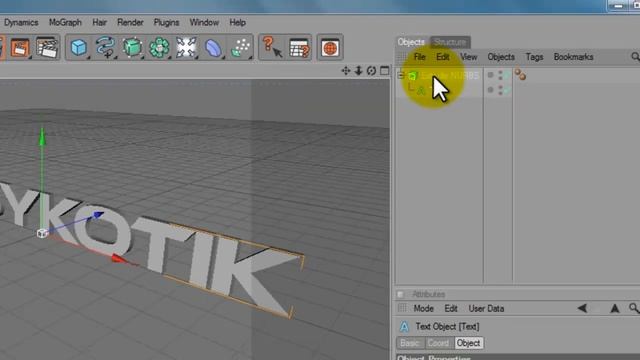
Task: Click the Text Object letter A icon
Action: (404, 327)
